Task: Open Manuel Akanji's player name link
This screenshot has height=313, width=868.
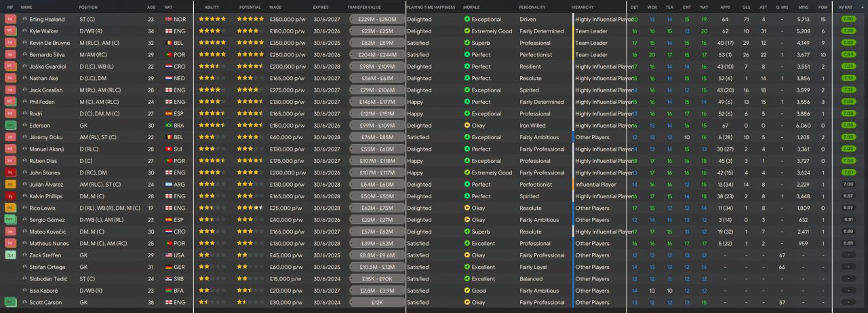Action: tap(47, 149)
